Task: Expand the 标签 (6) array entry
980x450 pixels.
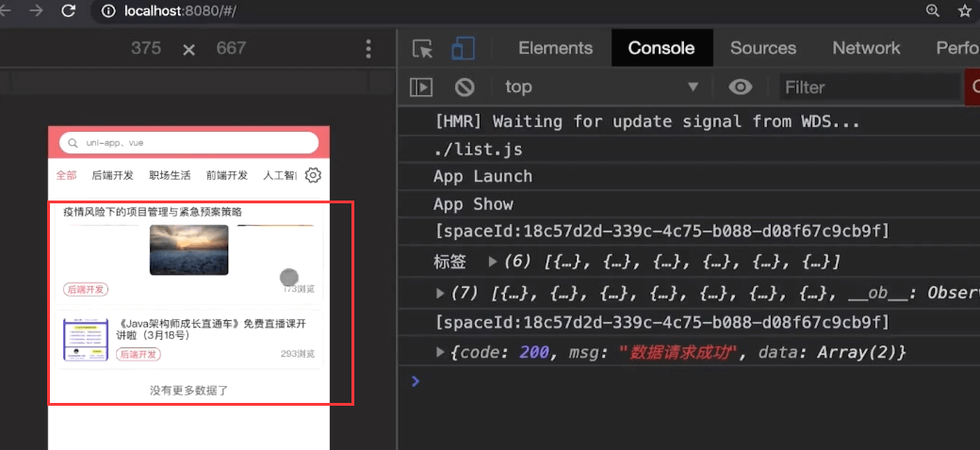Action: tap(493, 262)
